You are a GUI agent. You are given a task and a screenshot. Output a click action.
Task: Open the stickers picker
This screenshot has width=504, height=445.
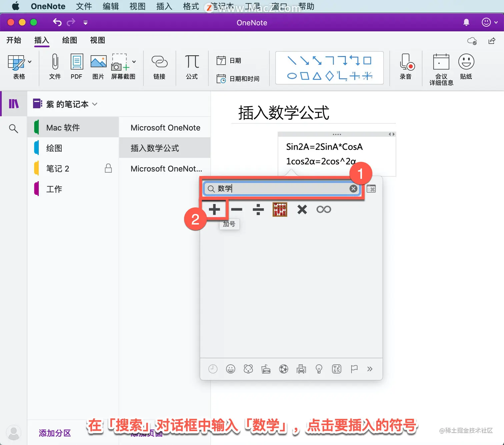[466, 67]
